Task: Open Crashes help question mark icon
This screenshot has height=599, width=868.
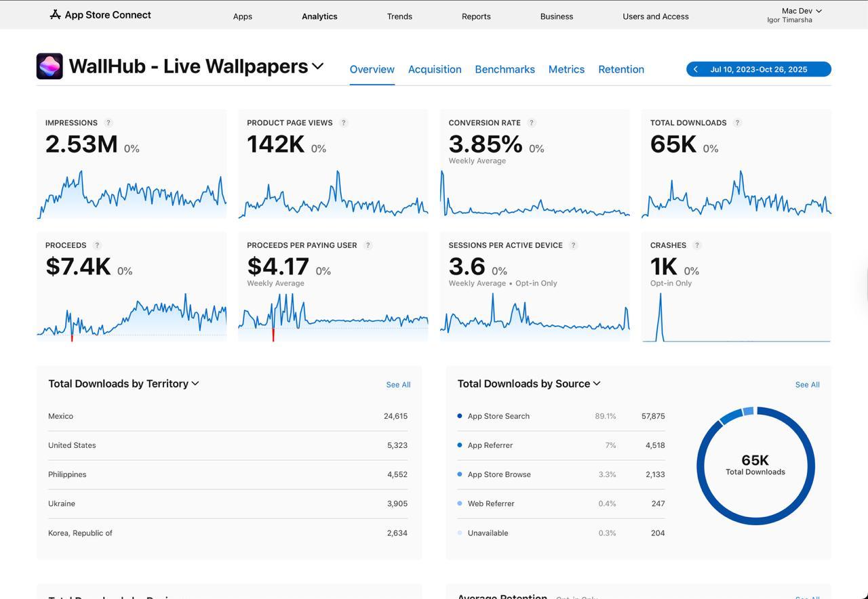Action: coord(697,245)
